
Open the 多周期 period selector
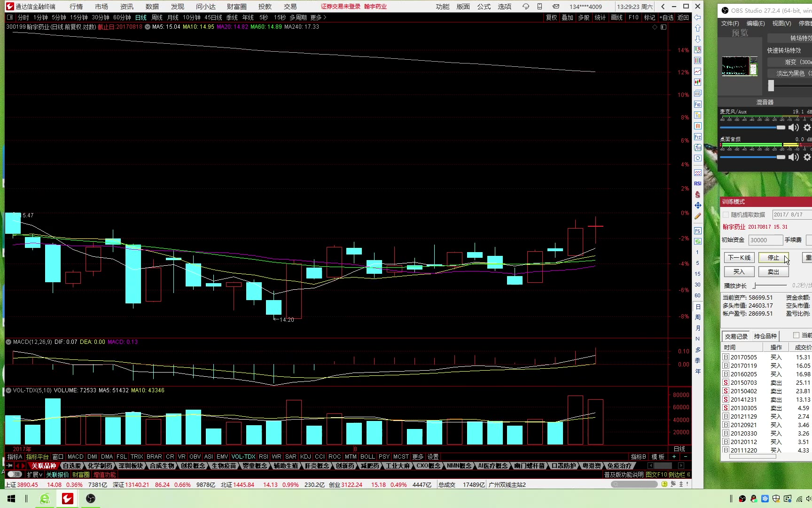298,17
